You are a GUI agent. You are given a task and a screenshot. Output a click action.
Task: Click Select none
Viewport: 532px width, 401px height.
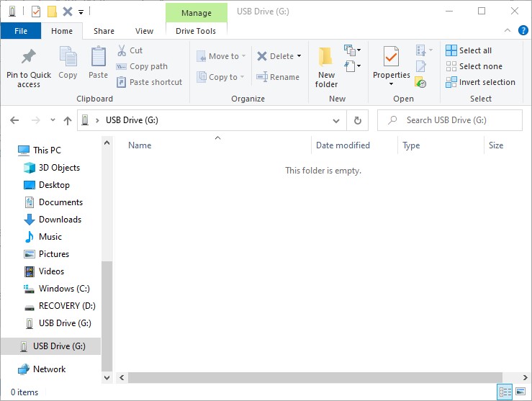(x=474, y=66)
